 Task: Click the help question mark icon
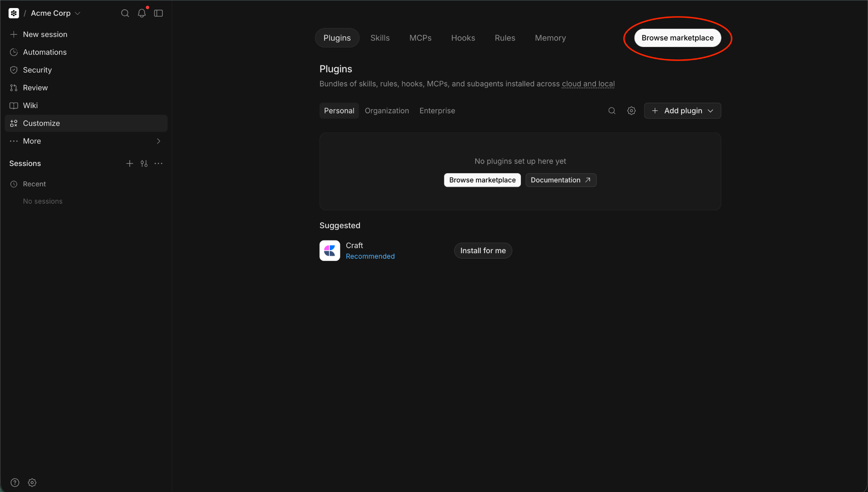click(15, 482)
